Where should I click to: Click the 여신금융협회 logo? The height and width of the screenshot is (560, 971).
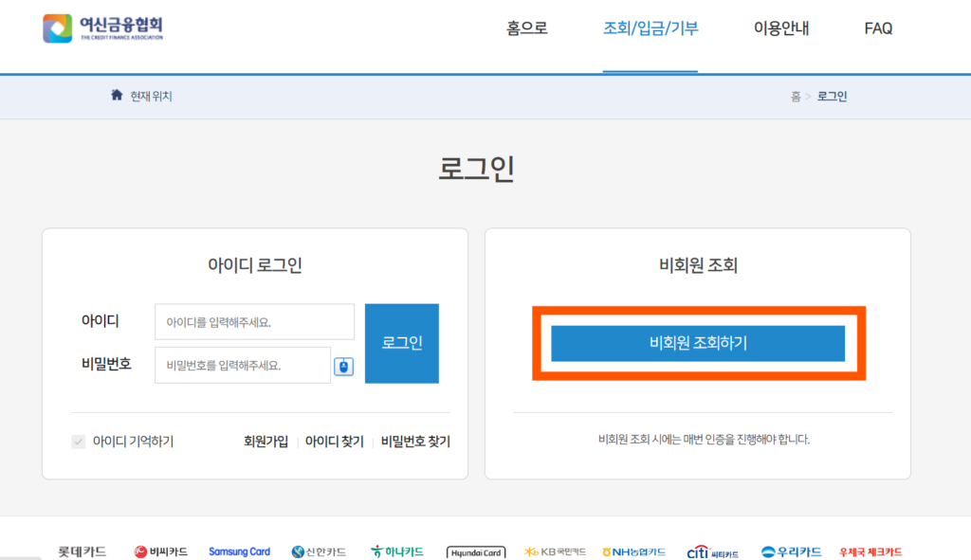click(103, 27)
